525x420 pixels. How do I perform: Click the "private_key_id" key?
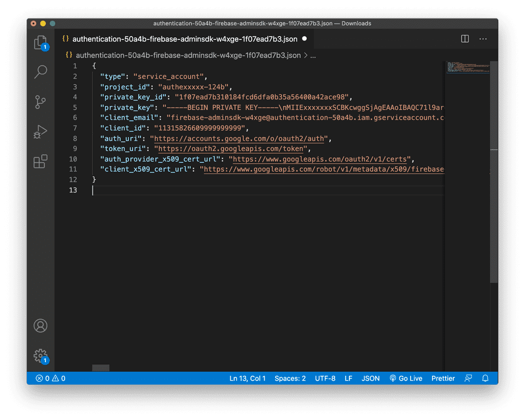(x=133, y=97)
